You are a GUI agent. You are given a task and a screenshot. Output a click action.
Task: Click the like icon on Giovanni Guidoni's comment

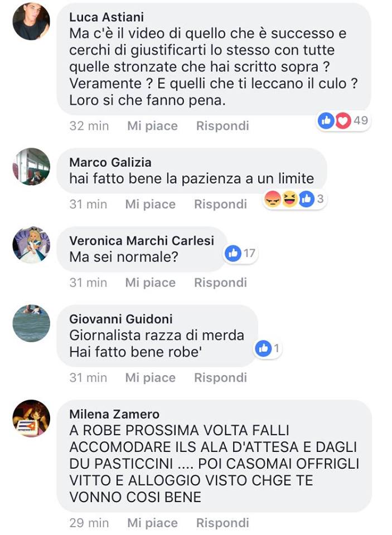263,348
